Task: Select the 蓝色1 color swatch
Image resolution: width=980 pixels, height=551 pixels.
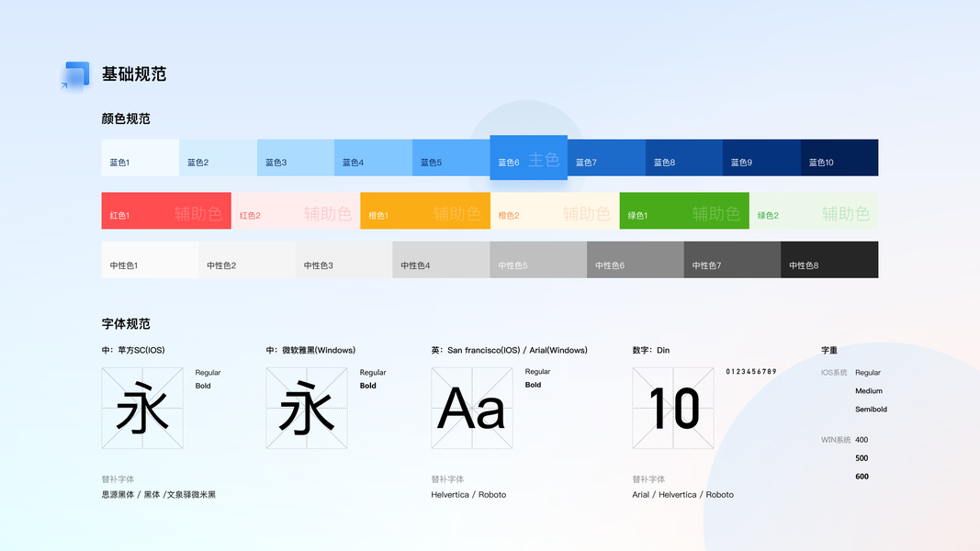Action: (141, 157)
